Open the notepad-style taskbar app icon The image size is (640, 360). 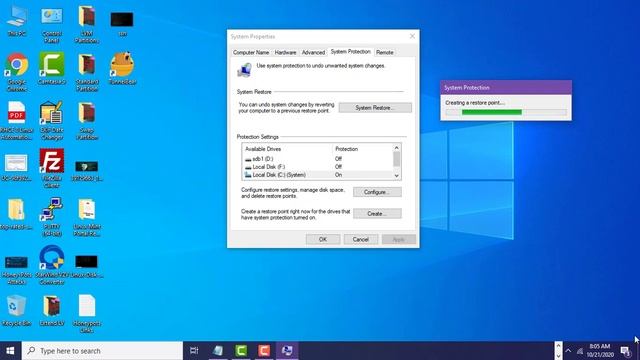click(218, 351)
